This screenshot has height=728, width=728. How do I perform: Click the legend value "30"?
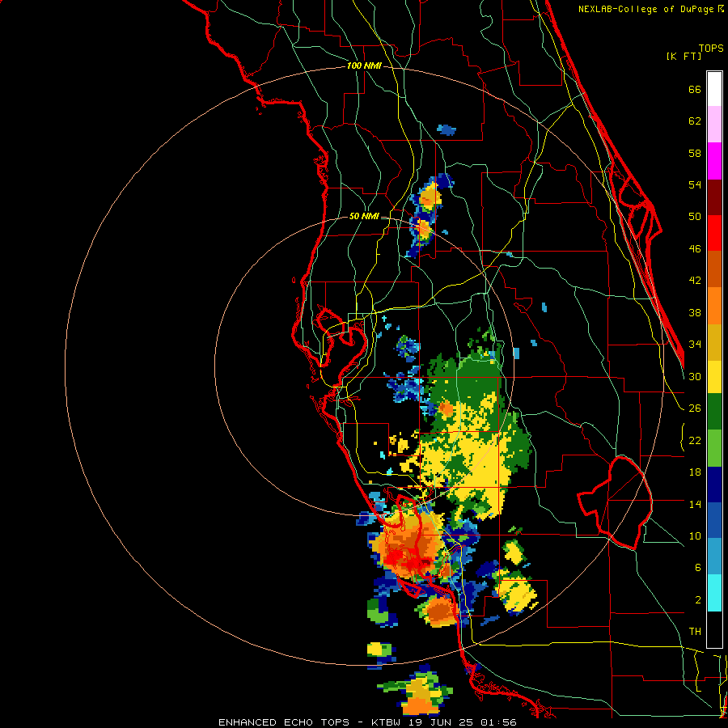coord(695,376)
